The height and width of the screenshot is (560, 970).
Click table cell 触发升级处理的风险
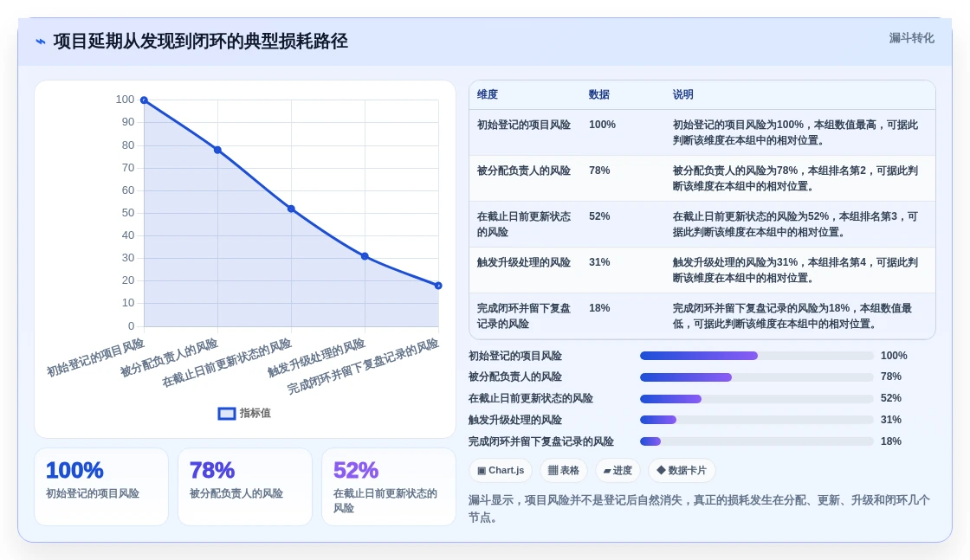point(523,262)
